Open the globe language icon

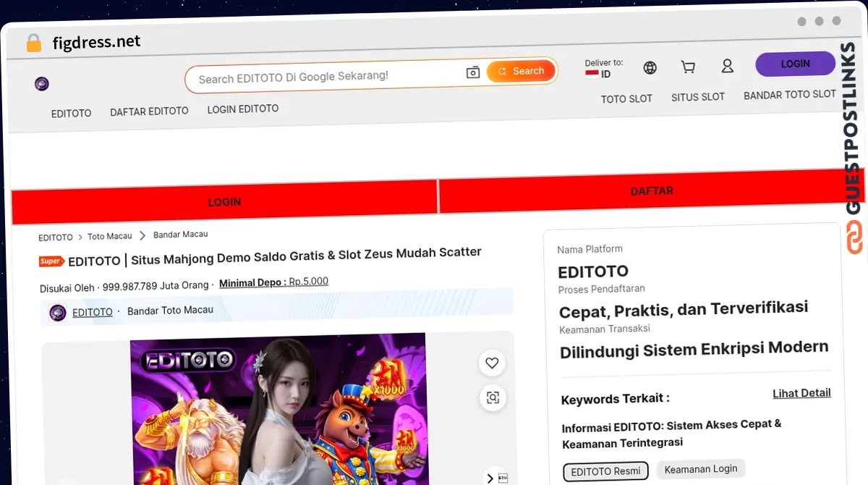tap(650, 68)
